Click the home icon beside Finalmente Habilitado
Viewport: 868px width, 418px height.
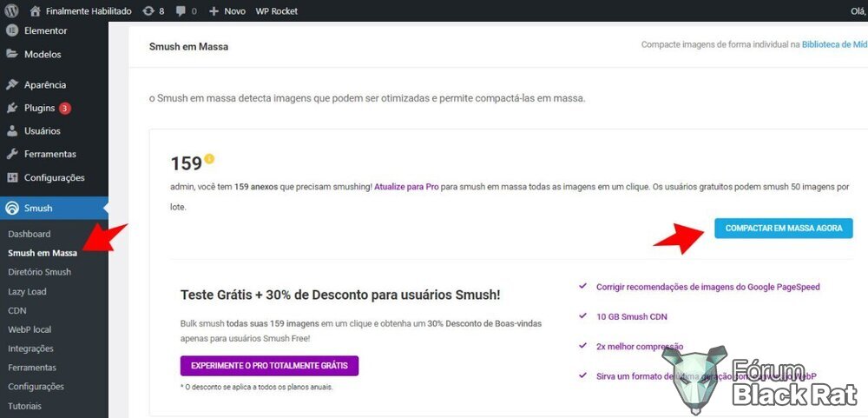tap(35, 10)
